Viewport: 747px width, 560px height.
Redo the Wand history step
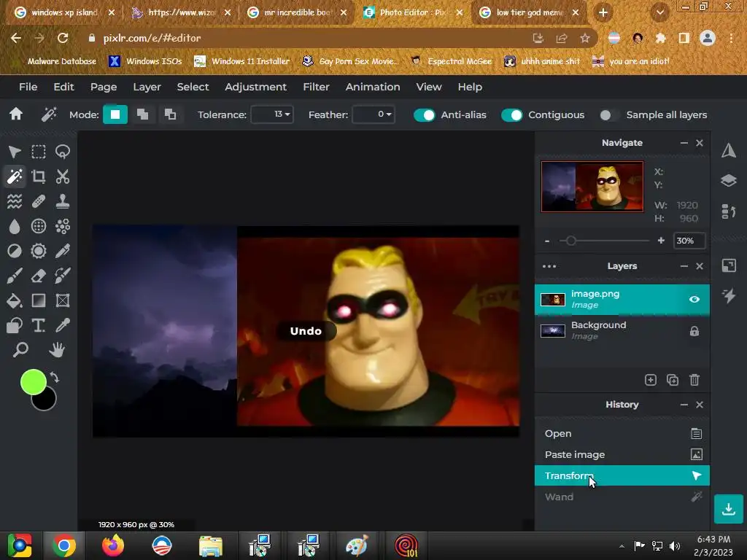coord(622,497)
